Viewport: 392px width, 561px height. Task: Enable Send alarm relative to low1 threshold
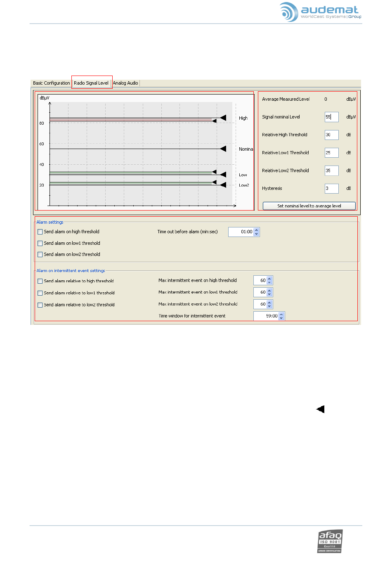[x=40, y=293]
